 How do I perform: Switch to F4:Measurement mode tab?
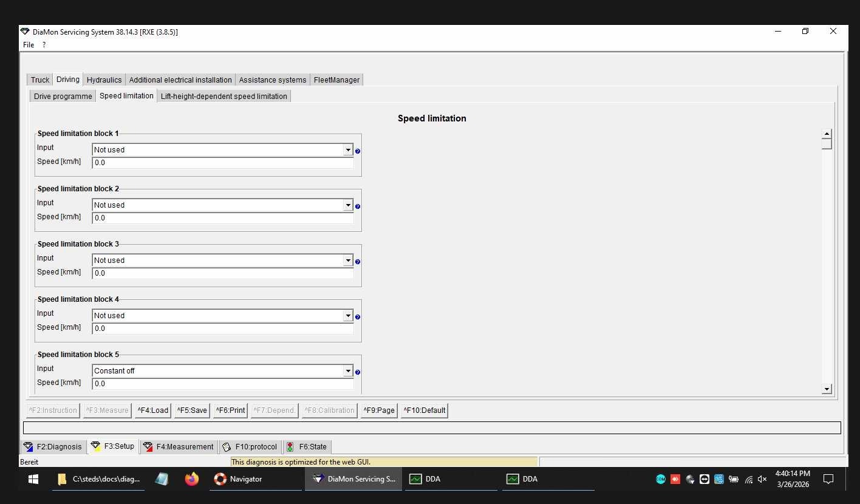coord(179,447)
